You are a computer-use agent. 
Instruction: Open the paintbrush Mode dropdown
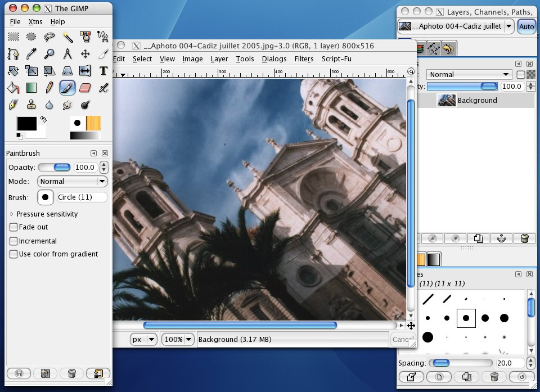(72, 181)
